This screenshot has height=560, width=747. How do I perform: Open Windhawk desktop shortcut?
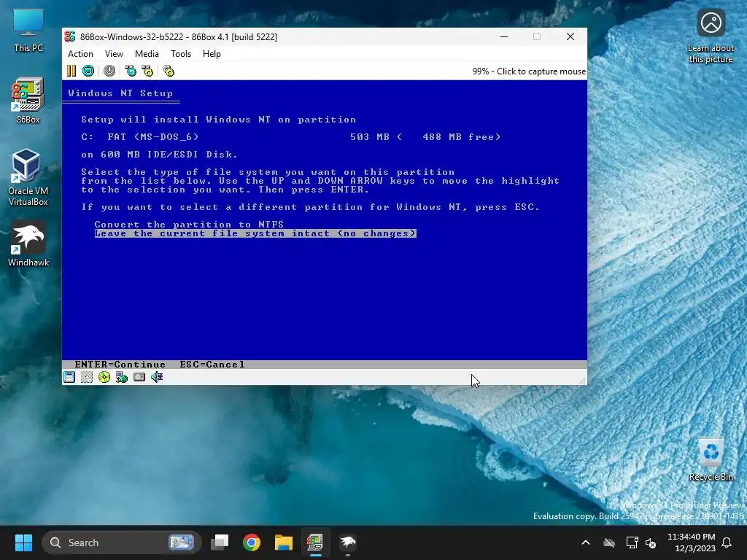[28, 244]
